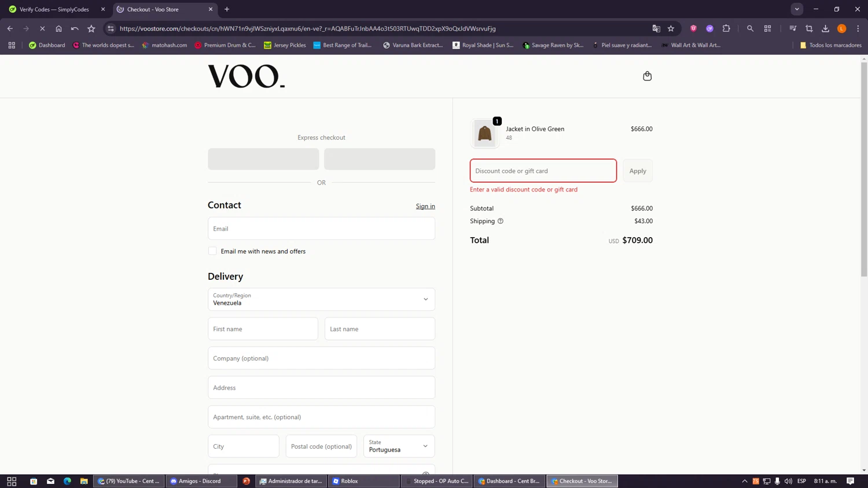The height and width of the screenshot is (488, 868).
Task: Click the undo arrow in toolbar
Action: 75,28
